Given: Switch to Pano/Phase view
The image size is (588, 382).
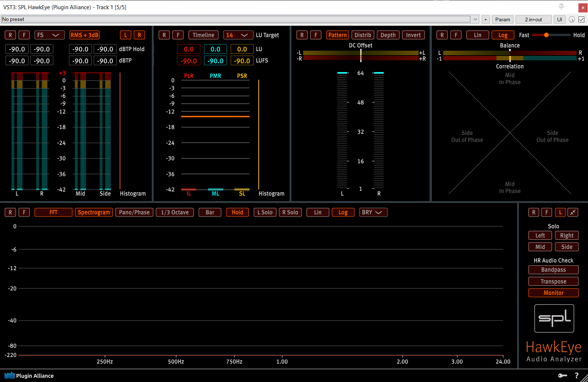Looking at the screenshot, I should (134, 212).
